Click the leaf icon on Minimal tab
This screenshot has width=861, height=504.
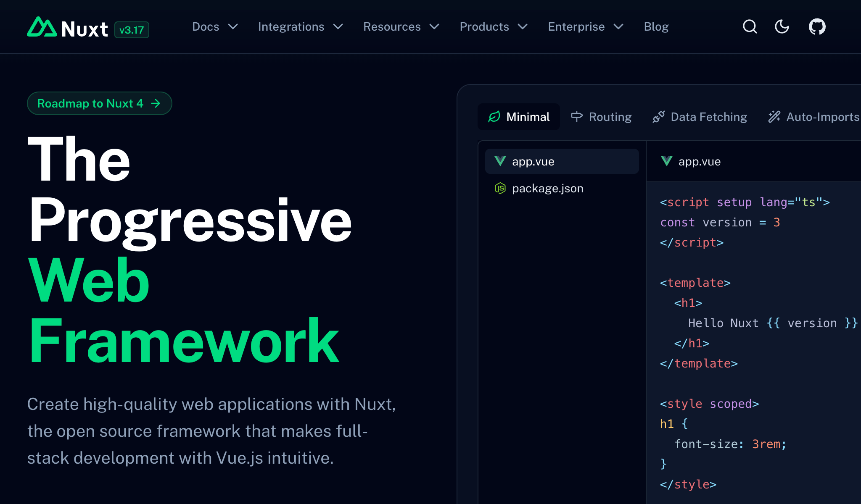(x=494, y=117)
